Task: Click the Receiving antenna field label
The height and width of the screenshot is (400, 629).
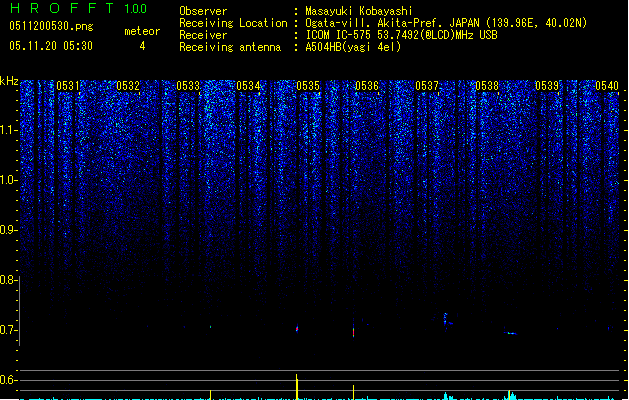Action: (230, 47)
